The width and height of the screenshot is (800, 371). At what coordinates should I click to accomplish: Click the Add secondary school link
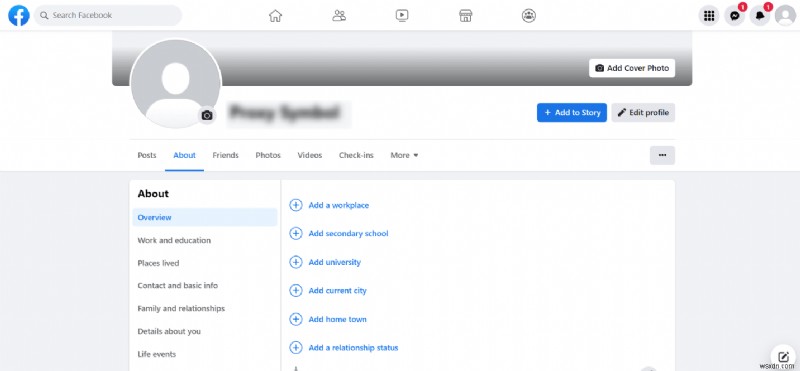(x=348, y=234)
